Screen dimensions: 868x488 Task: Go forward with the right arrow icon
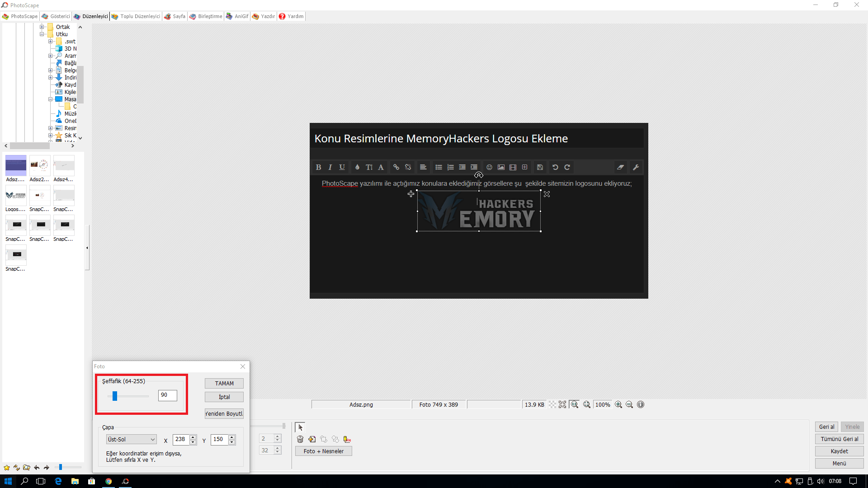coord(47,468)
